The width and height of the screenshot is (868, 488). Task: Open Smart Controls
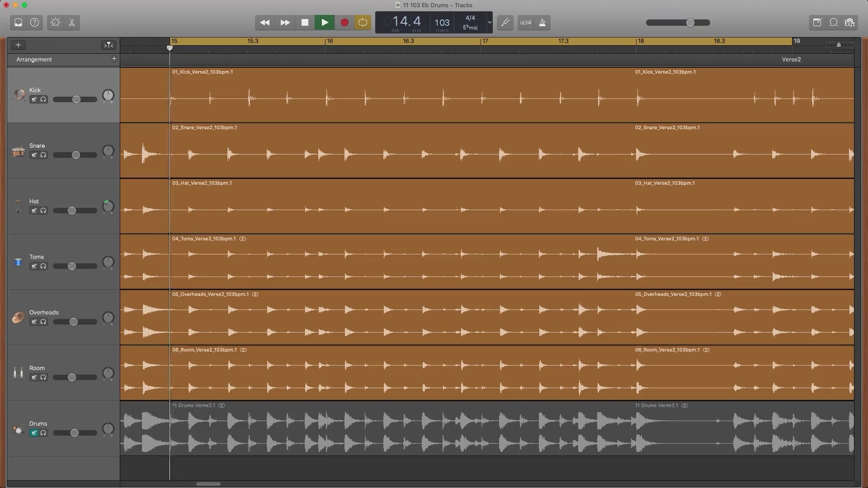pyautogui.click(x=55, y=23)
